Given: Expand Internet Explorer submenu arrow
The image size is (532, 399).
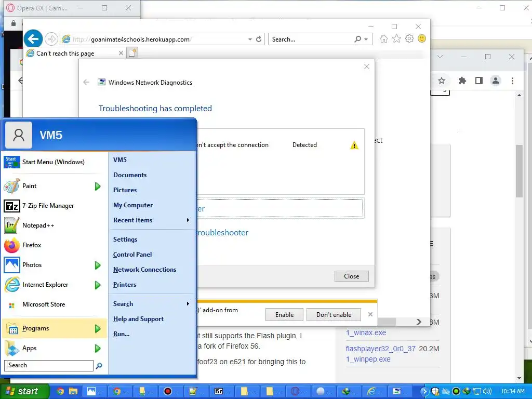Looking at the screenshot, I should (98, 285).
